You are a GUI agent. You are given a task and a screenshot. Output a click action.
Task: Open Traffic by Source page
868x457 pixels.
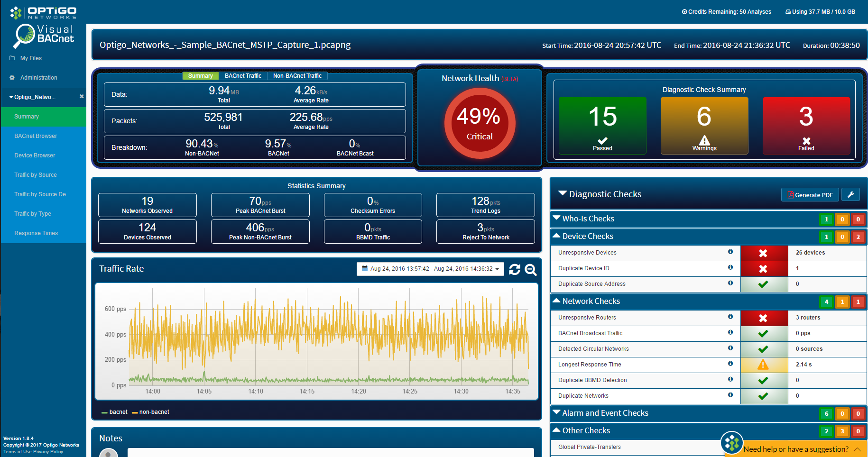[44, 175]
